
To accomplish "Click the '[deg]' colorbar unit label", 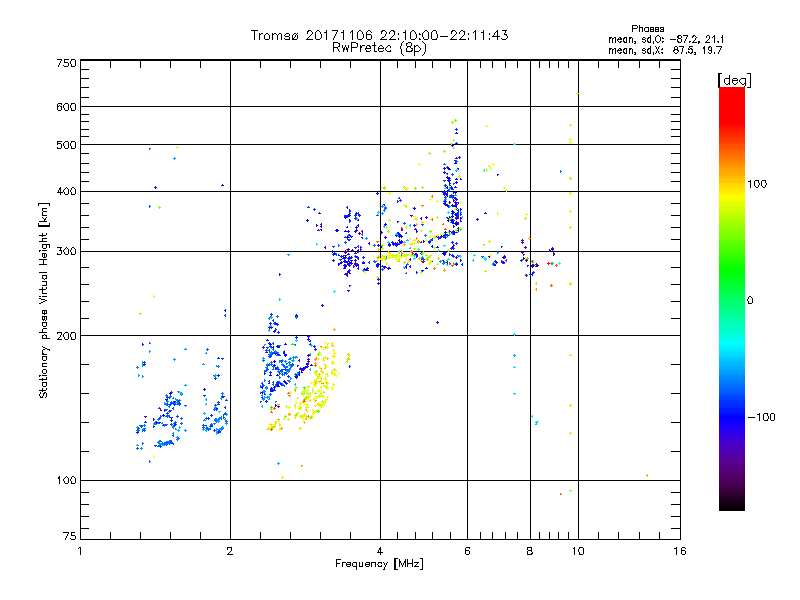I will click(x=734, y=80).
